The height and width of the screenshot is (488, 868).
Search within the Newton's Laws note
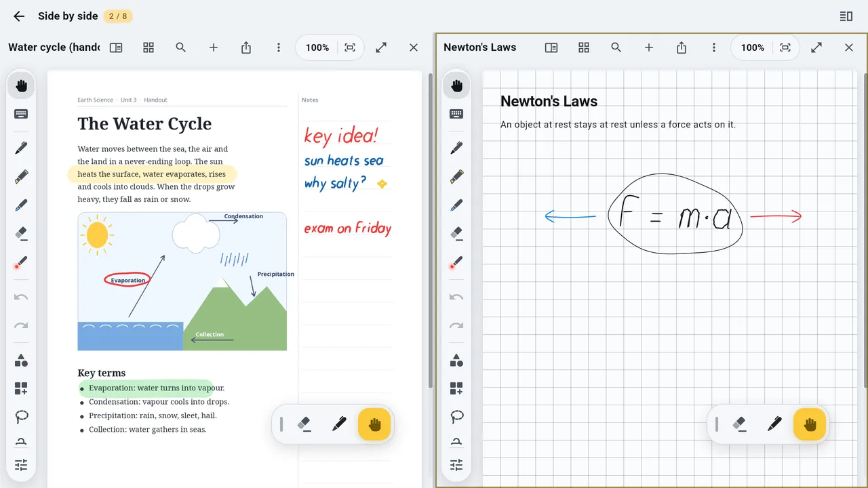click(616, 47)
